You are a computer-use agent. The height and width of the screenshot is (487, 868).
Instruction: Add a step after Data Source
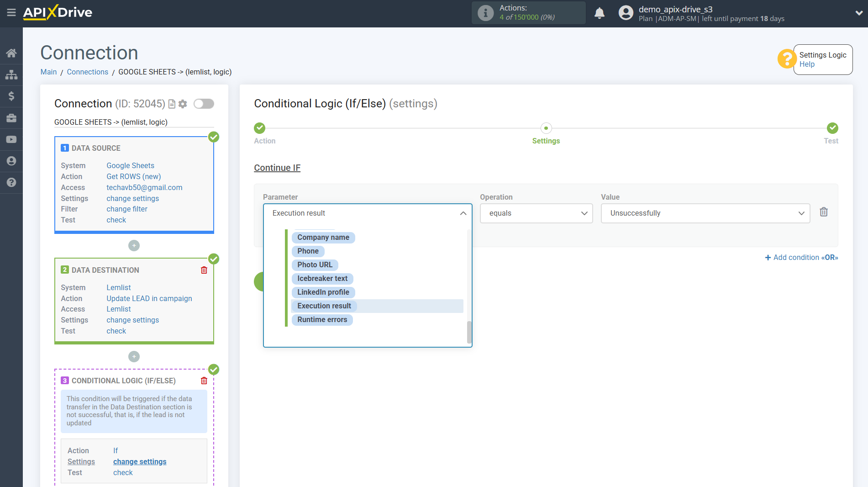coord(134,245)
